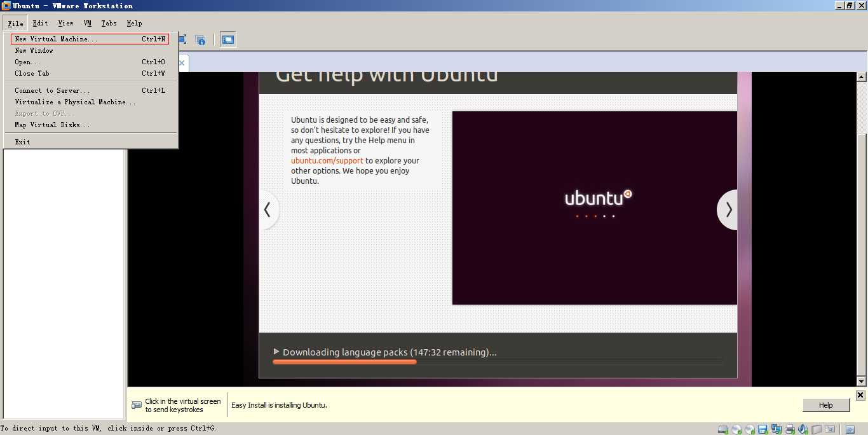Click the message log icon at status bar end
The height and width of the screenshot is (435, 868).
tap(850, 429)
